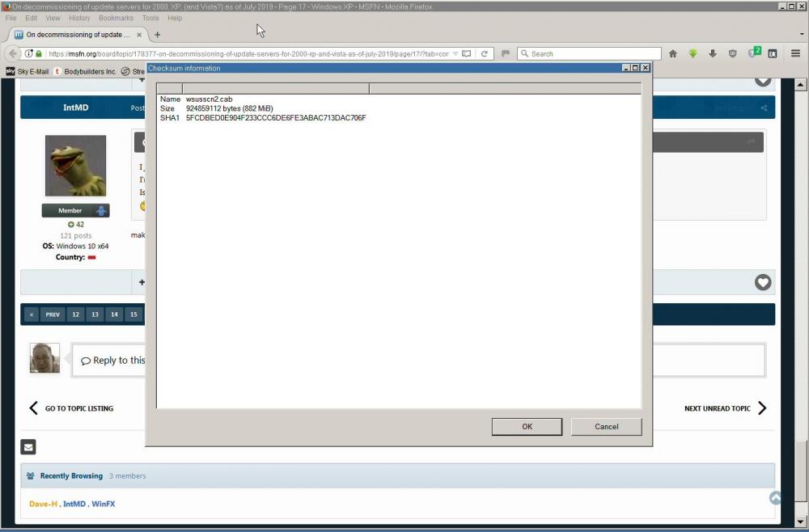The image size is (809, 532).
Task: Open the Firefox hamburger menu
Action: click(795, 53)
